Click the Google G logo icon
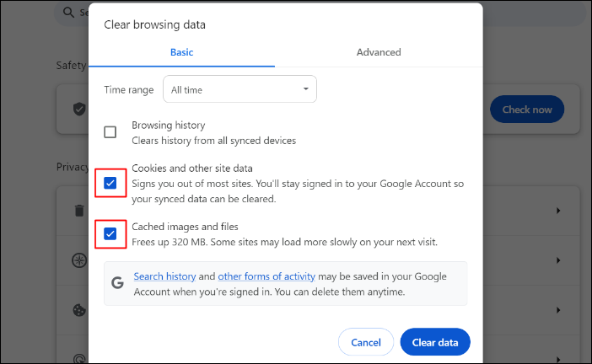The image size is (592, 364). [118, 284]
